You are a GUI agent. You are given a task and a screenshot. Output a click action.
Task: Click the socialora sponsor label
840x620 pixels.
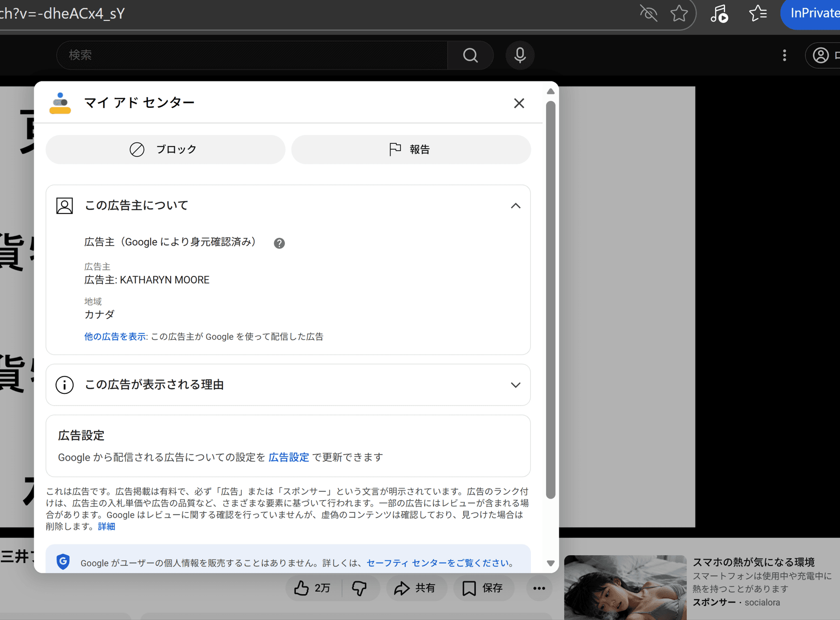[x=762, y=602]
